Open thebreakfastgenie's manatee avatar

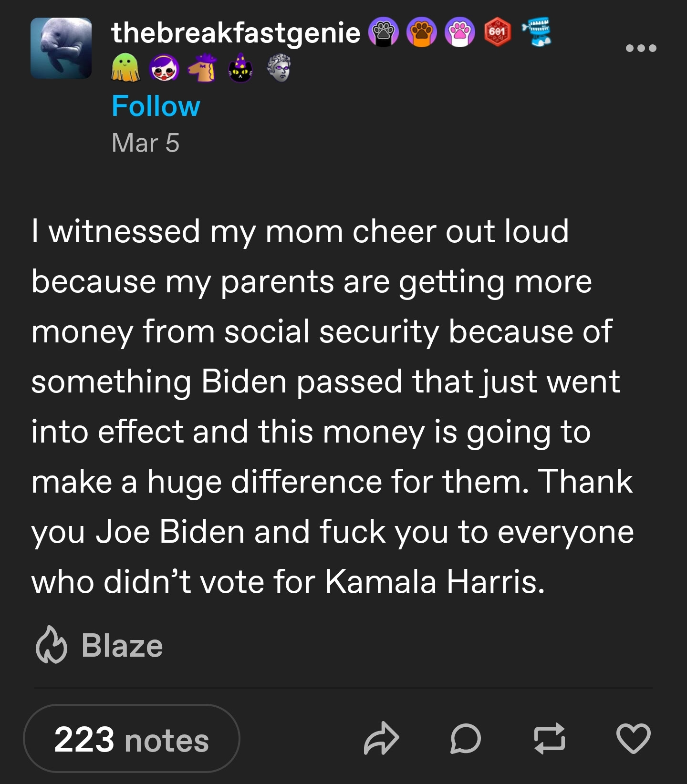[x=61, y=48]
